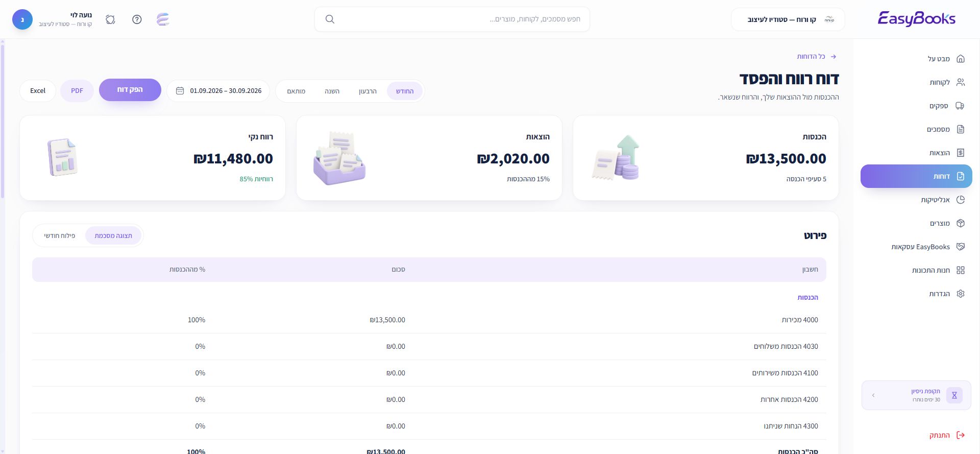Open the מבט על home icon
Screen dimensions: 980x454
coord(960,59)
